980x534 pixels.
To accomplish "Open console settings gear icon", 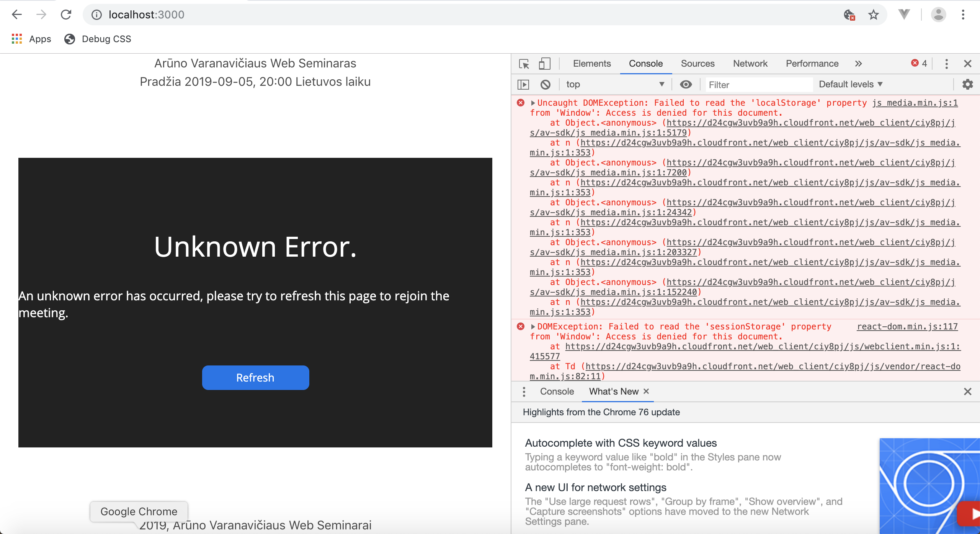I will tap(967, 84).
